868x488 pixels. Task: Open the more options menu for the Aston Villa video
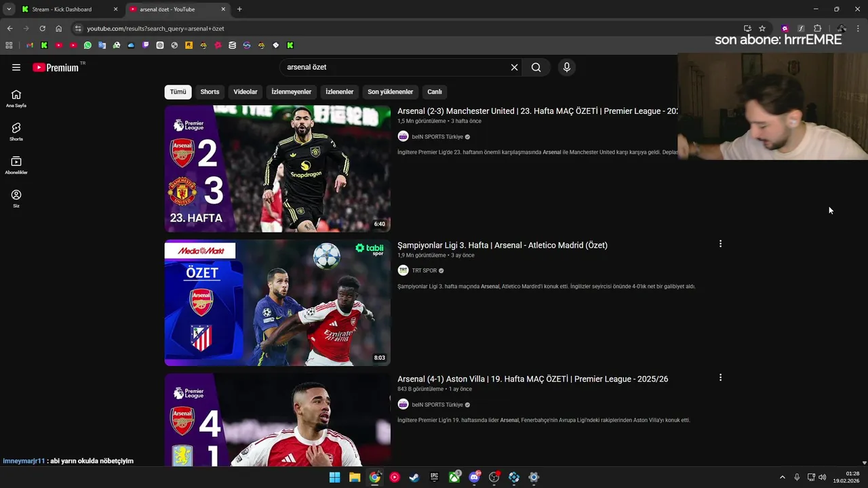720,378
